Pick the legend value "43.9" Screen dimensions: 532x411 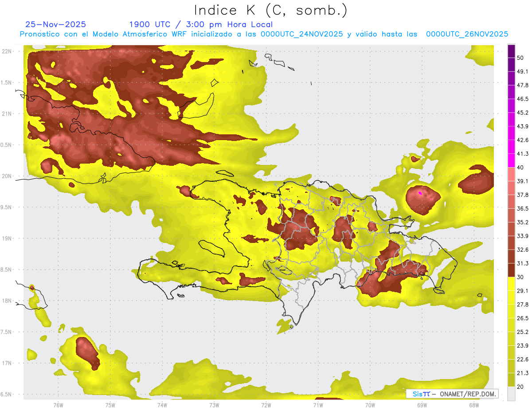point(523,126)
